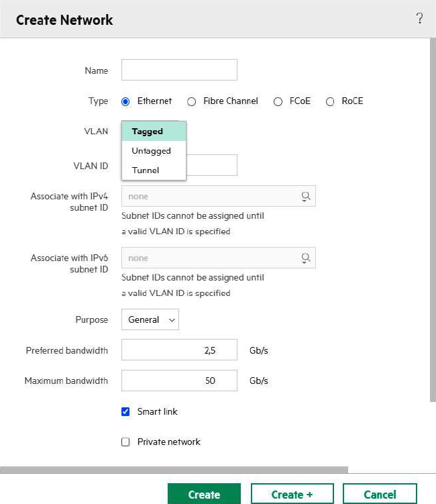Cancel the Create Network dialog
Viewport: 436px width, 504px height.
380,495
